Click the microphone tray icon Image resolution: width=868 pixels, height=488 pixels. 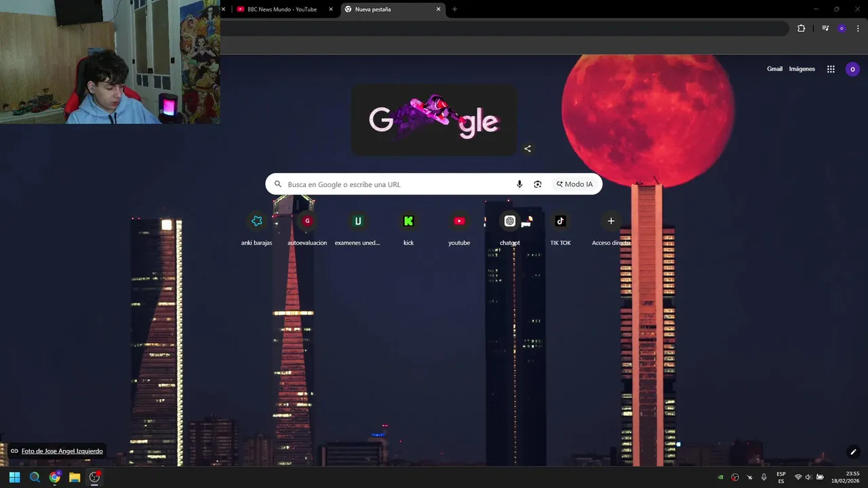click(764, 477)
